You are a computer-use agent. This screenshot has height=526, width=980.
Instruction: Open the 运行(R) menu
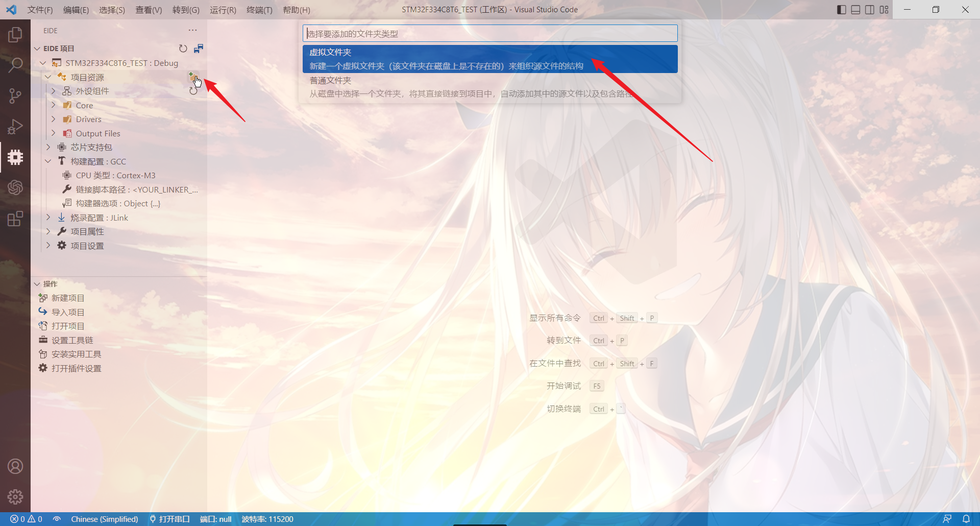pyautogui.click(x=223, y=10)
